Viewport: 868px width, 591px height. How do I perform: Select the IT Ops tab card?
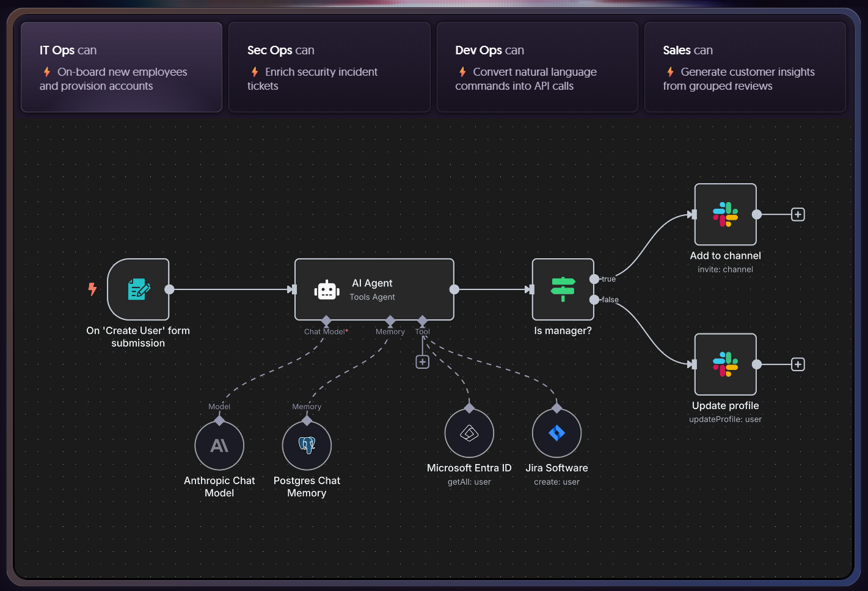coord(122,67)
